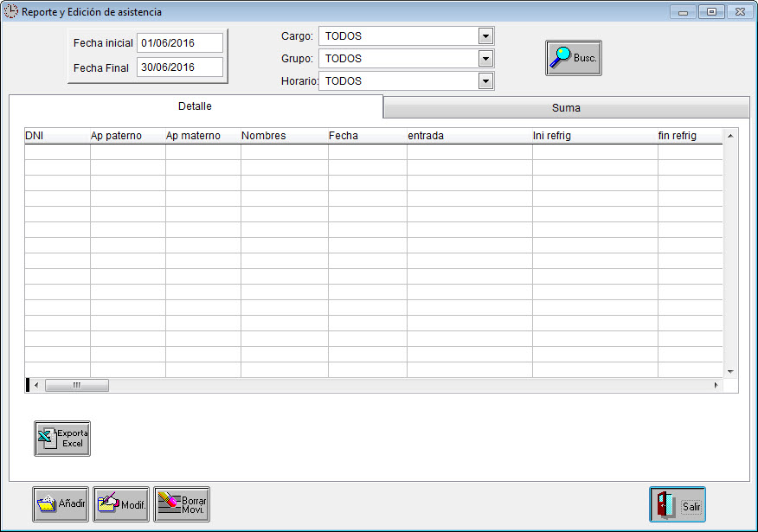The width and height of the screenshot is (758, 532).
Task: Open the Horario dropdown arrow
Action: (x=485, y=81)
